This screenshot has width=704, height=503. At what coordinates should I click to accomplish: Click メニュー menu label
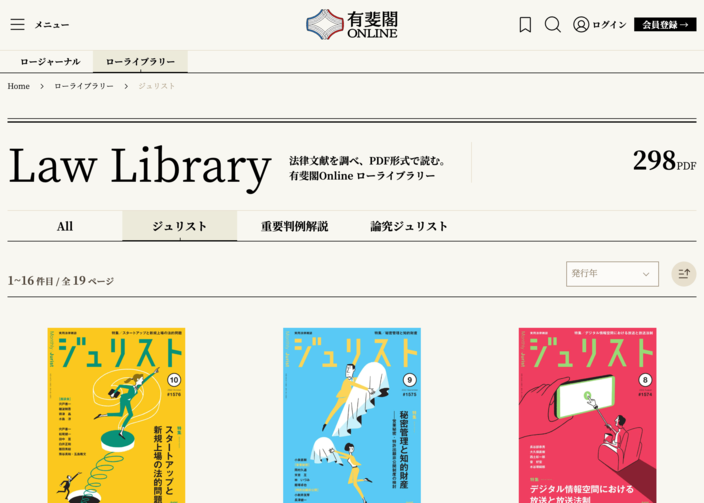point(52,25)
